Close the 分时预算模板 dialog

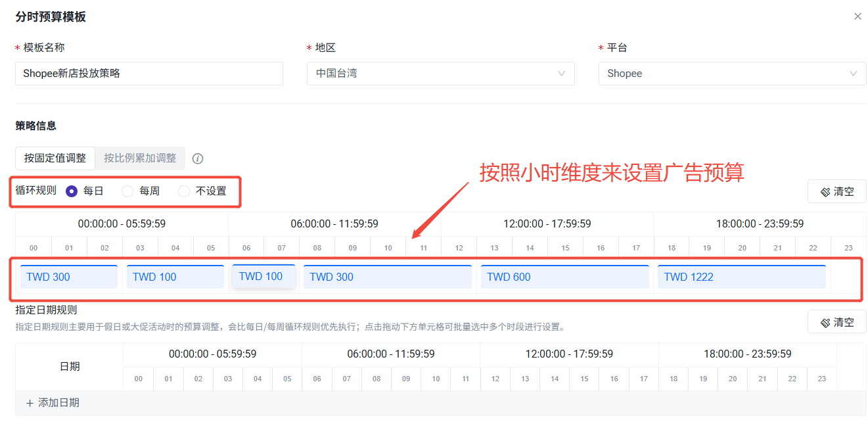coord(857,16)
